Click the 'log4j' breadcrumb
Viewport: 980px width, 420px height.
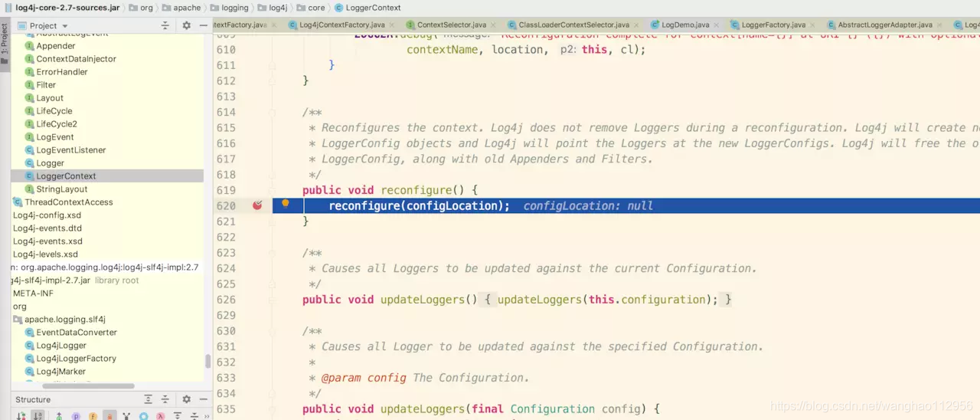pyautogui.click(x=278, y=8)
